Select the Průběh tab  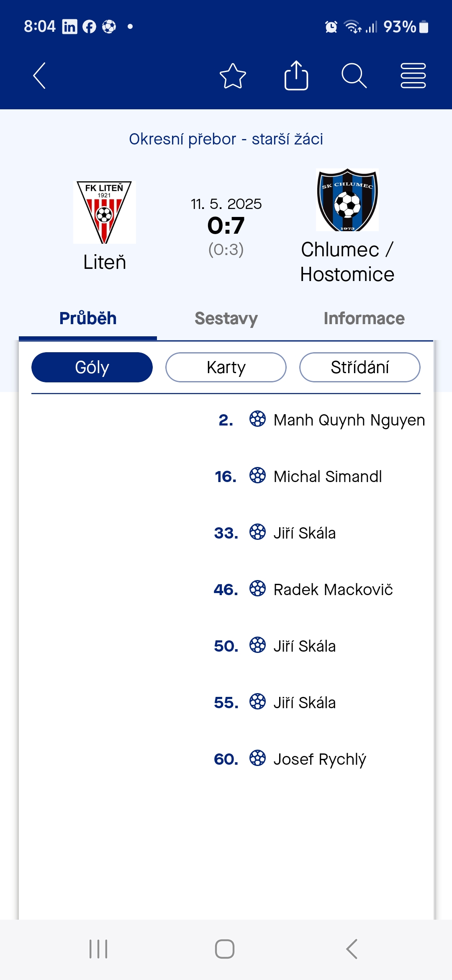88,319
